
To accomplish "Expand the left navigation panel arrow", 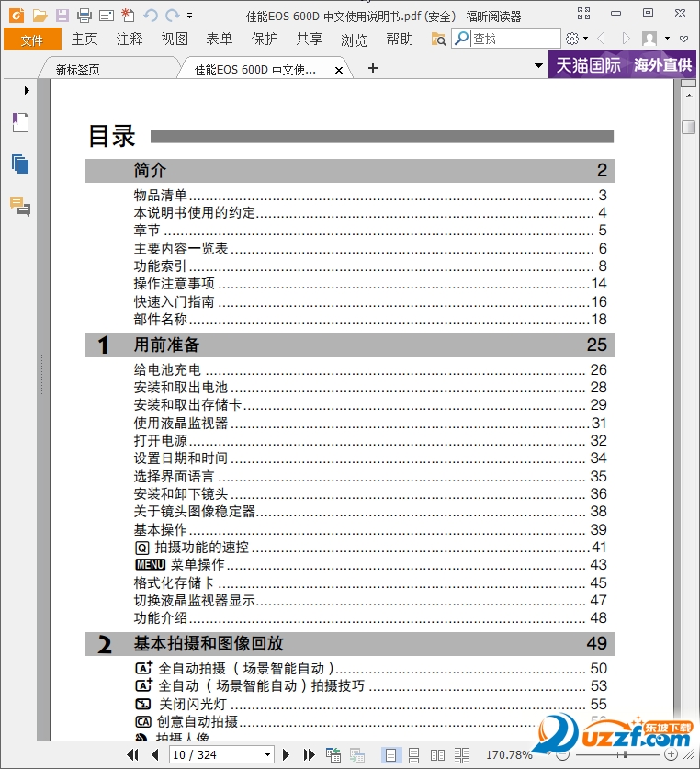I will point(27,90).
